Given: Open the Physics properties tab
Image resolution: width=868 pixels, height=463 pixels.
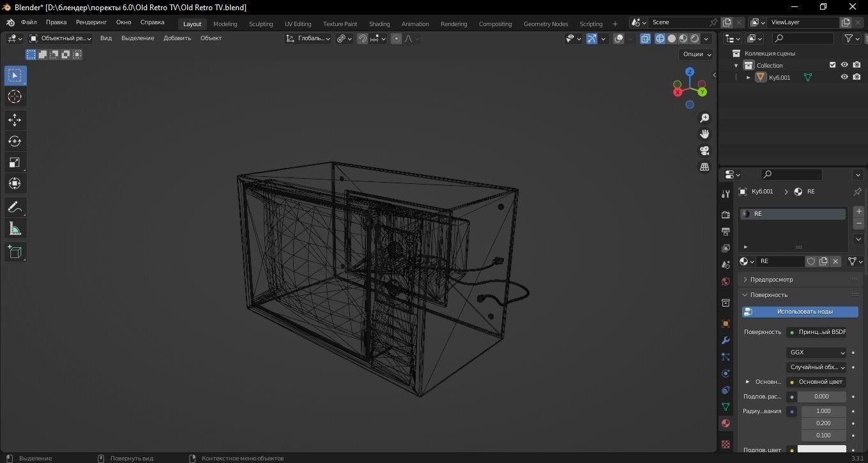Looking at the screenshot, I should (x=726, y=374).
